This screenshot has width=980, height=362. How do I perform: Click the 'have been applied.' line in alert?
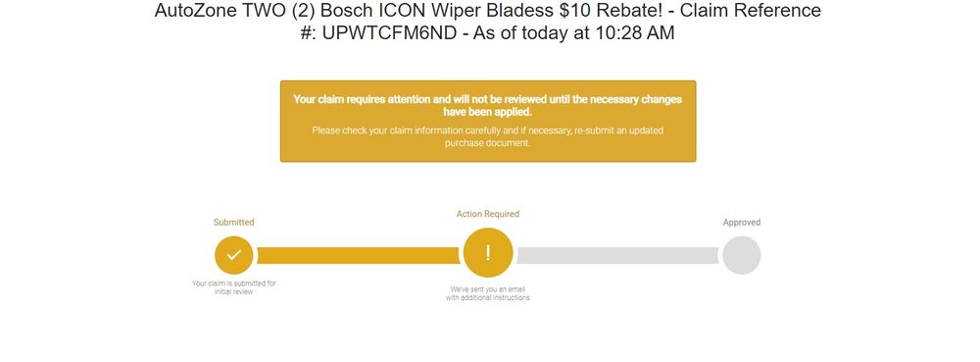coord(487,112)
